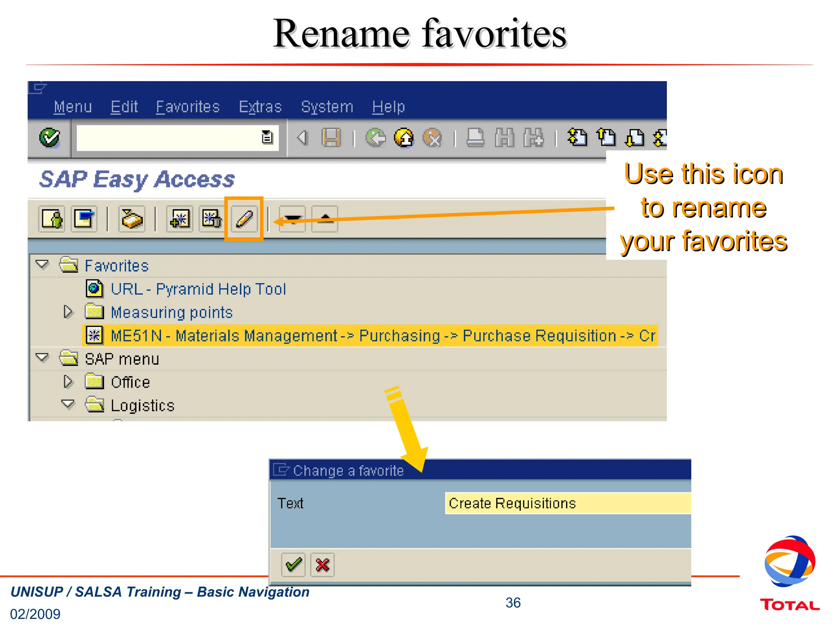The width and height of the screenshot is (840, 630).
Task: Open the System menu
Action: tap(327, 107)
